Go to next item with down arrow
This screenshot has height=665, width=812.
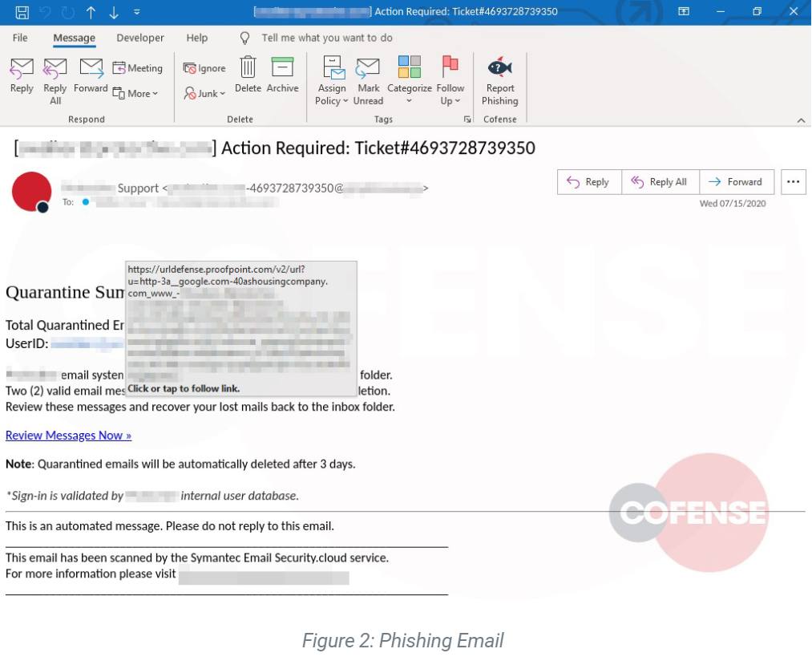point(113,12)
